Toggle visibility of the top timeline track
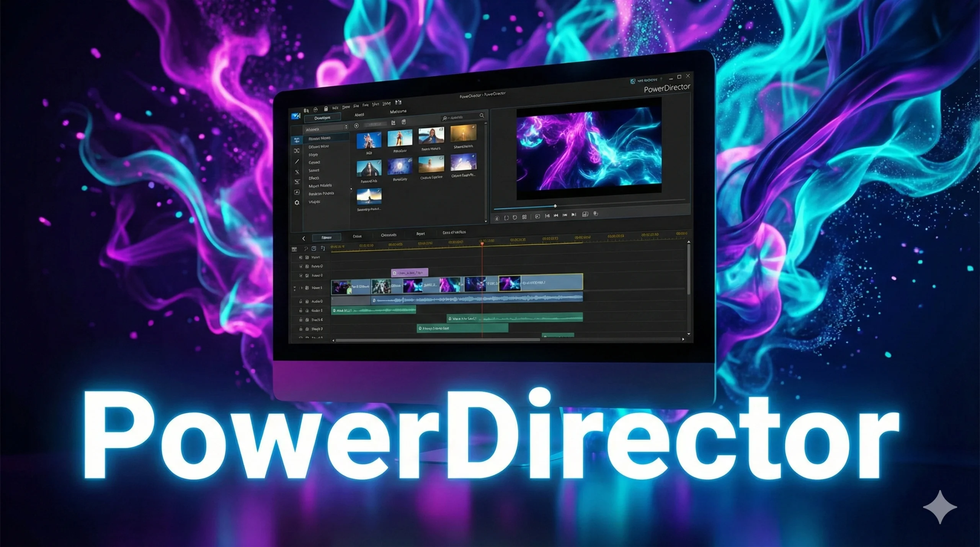The height and width of the screenshot is (547, 980). (301, 258)
